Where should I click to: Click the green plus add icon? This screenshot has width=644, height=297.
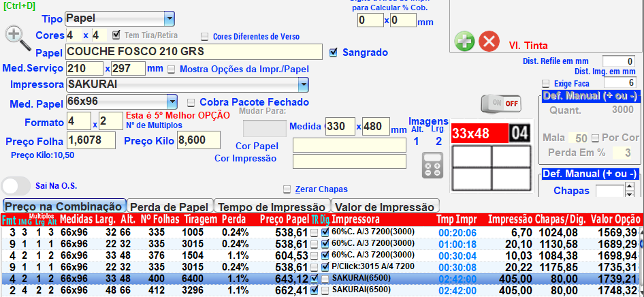pos(464,42)
